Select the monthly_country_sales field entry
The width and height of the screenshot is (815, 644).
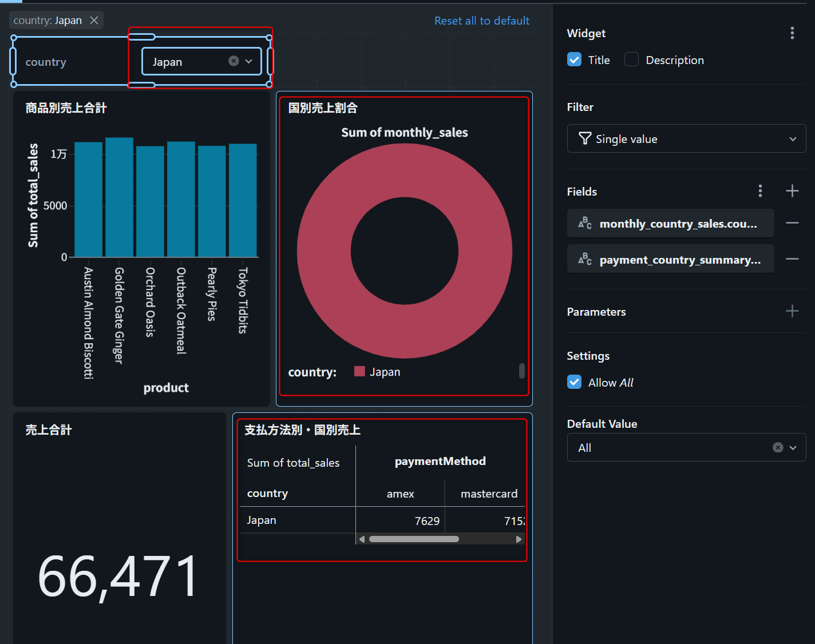coord(670,224)
